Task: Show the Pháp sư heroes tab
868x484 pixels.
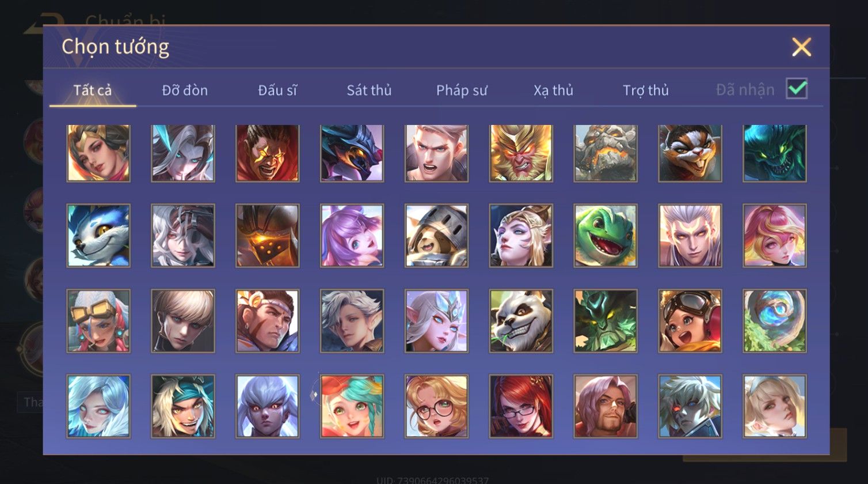Action: tap(462, 90)
